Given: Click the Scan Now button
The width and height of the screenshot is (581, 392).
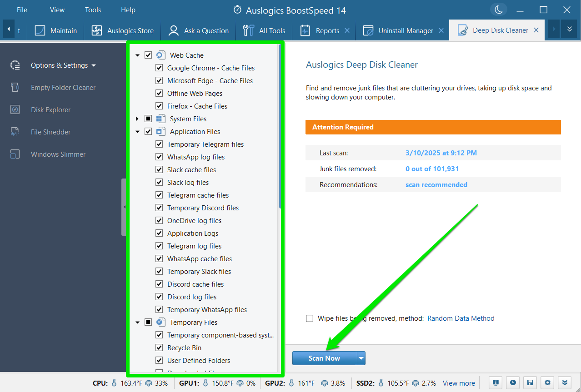Looking at the screenshot, I should (324, 358).
